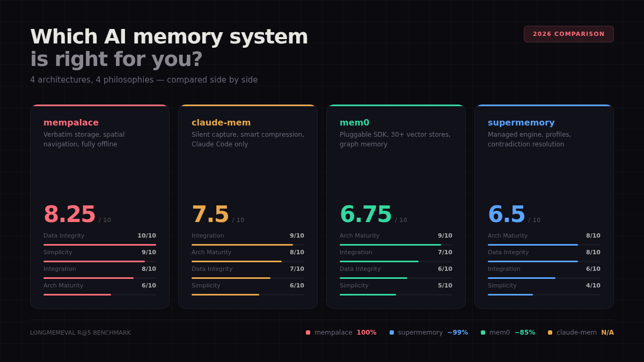The image size is (644, 362).
Task: Click supermemory Simplicity progress bar
Action: (x=544, y=294)
